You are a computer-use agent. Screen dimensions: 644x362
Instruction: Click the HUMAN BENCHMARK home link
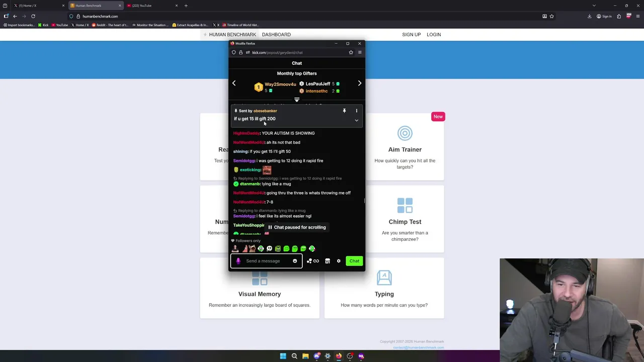pyautogui.click(x=230, y=35)
